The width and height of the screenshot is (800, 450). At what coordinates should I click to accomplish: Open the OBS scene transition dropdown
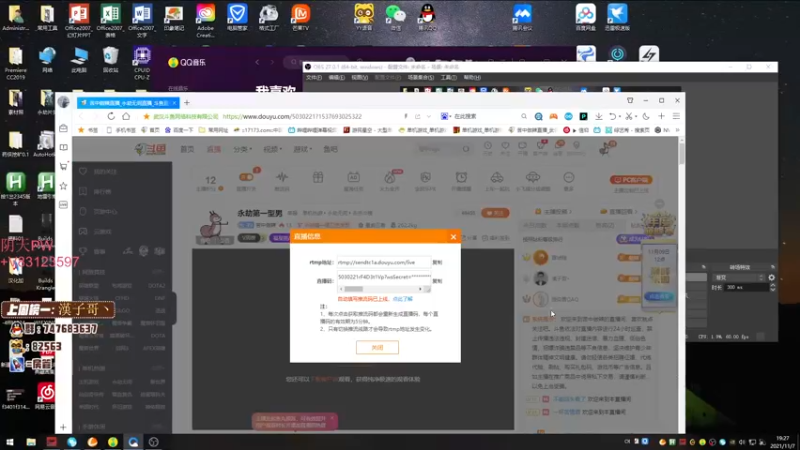tap(739, 278)
